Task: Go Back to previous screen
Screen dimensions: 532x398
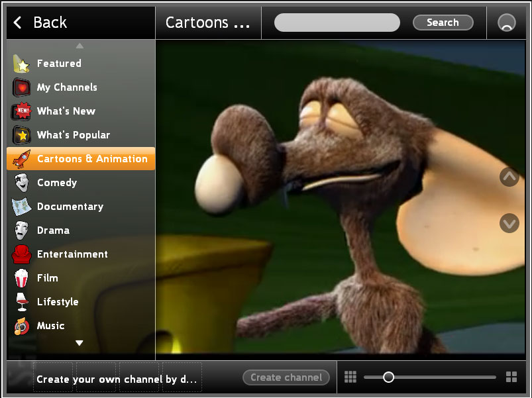Action: [x=81, y=23]
